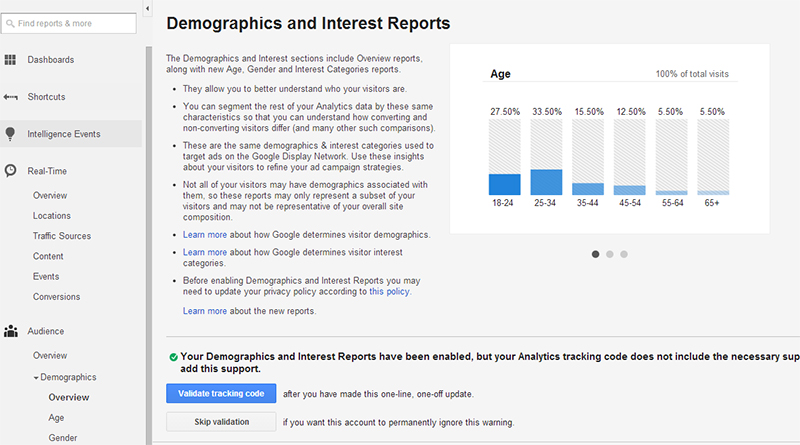Viewport: 800px width, 445px height.
Task: Open Traffic Sources under Real-Time
Action: pos(61,236)
